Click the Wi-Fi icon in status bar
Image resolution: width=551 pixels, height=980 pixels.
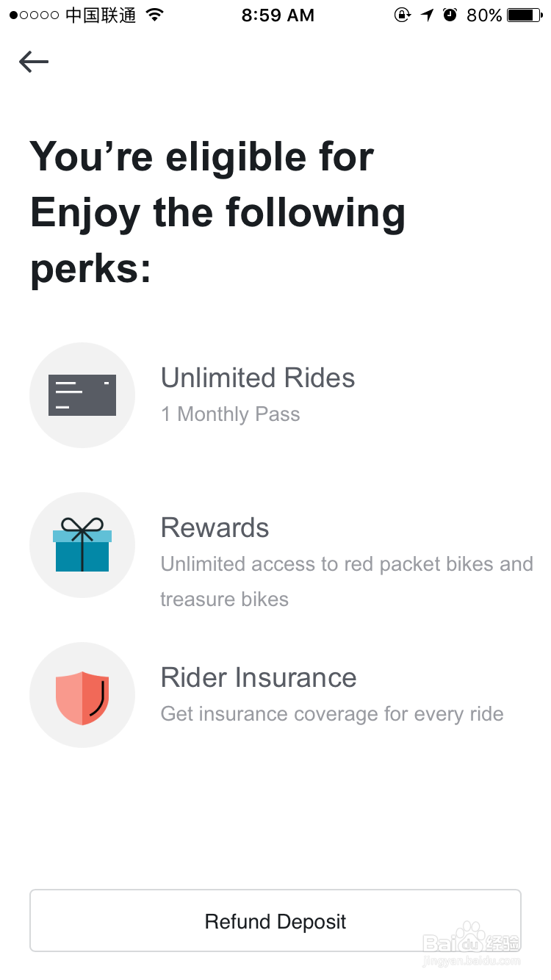pos(155,15)
